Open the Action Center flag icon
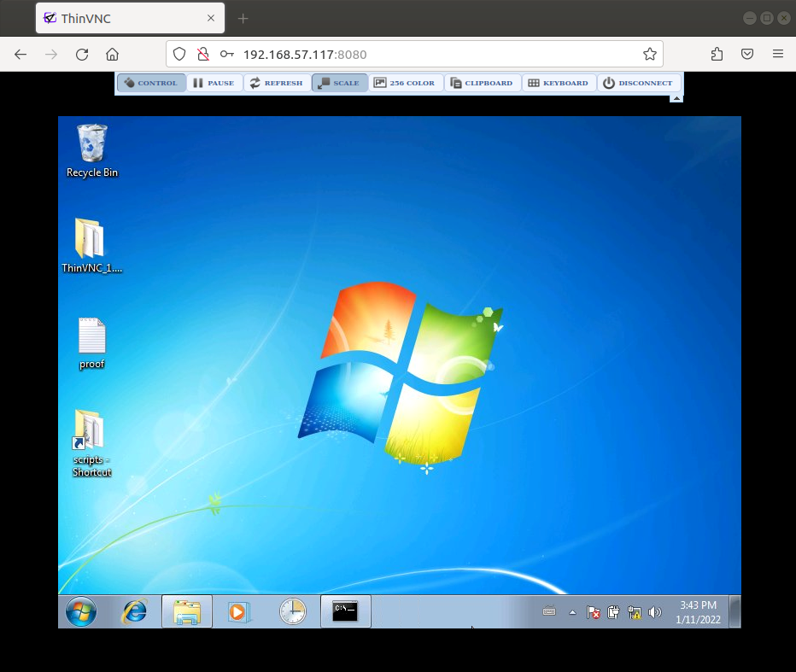This screenshot has height=672, width=796. [593, 612]
